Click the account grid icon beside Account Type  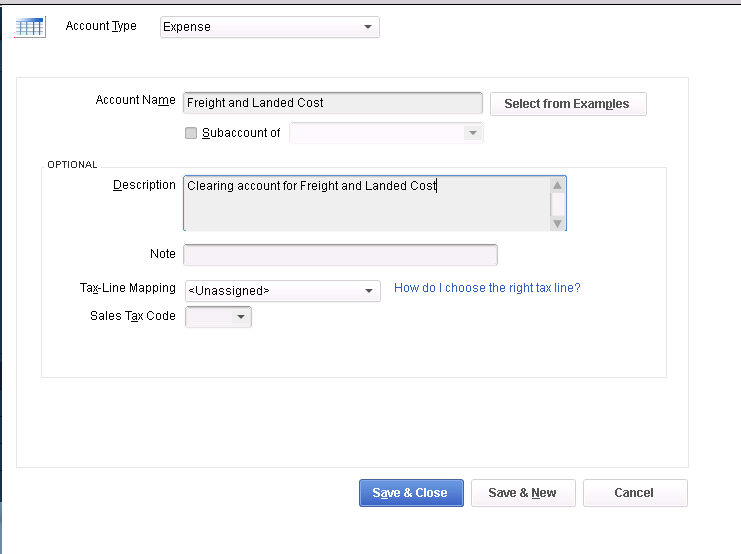click(30, 27)
